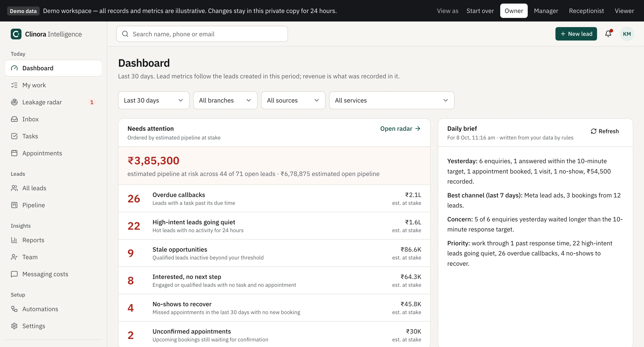Open the Overdue callbacks row
The image size is (644, 347).
(x=274, y=199)
